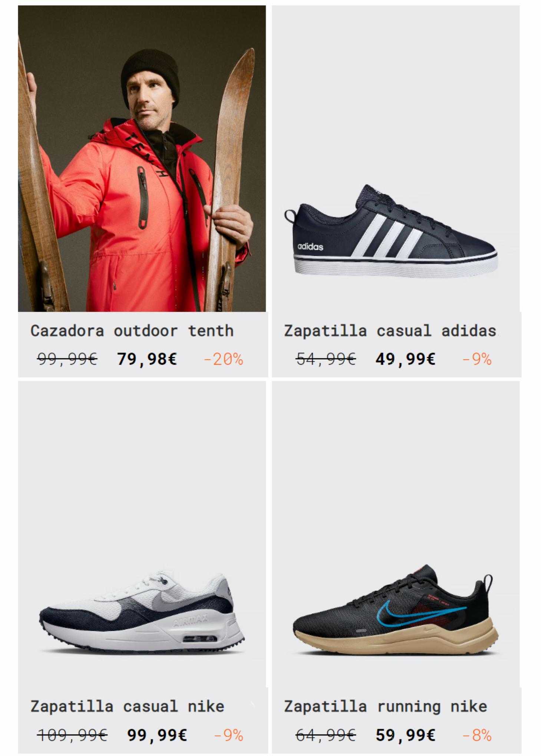Screen dimensions: 541x756
Task: Click the crossed-out 64,99€ original price
Action: pos(326,735)
